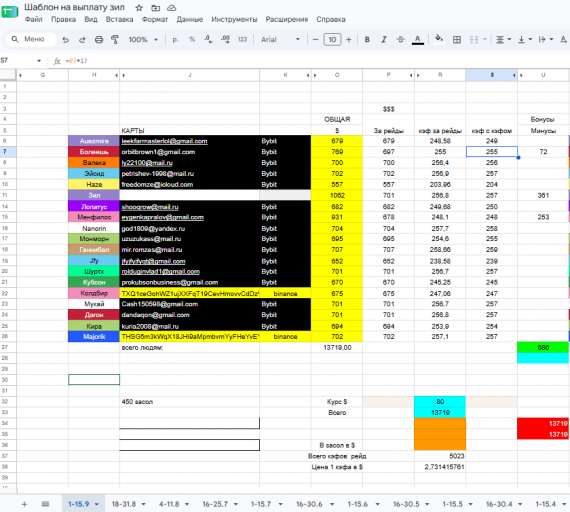Open the 100% zoom dropdown
Image resolution: width=570 pixels, height=512 pixels.
point(143,40)
